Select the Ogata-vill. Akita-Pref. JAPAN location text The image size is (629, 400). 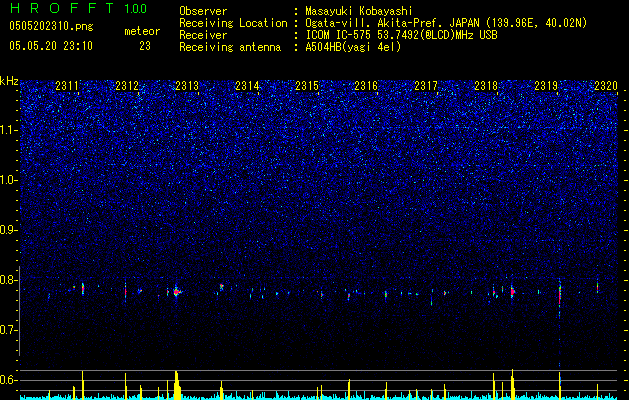[x=446, y=23]
